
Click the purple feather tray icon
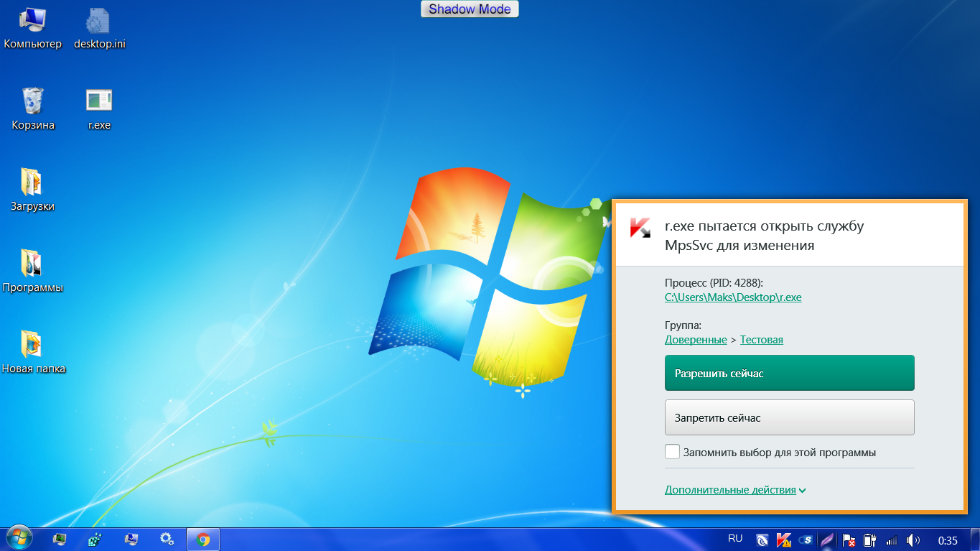(x=827, y=540)
